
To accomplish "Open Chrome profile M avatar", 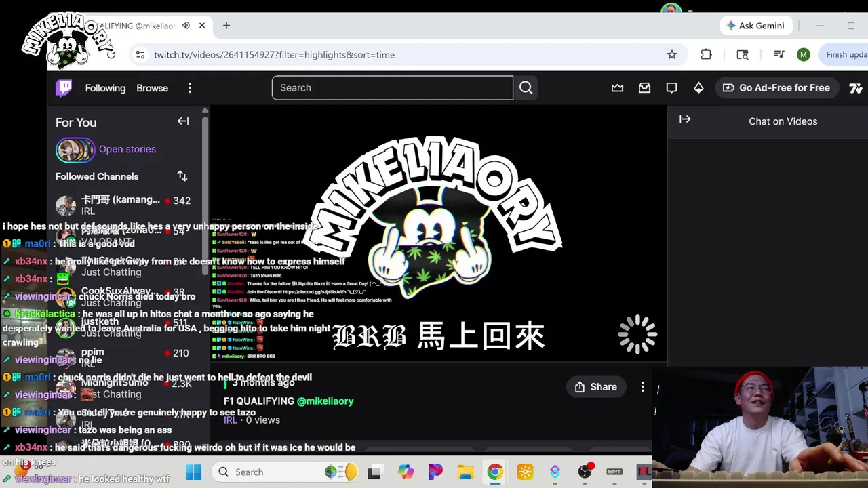I will [x=804, y=55].
